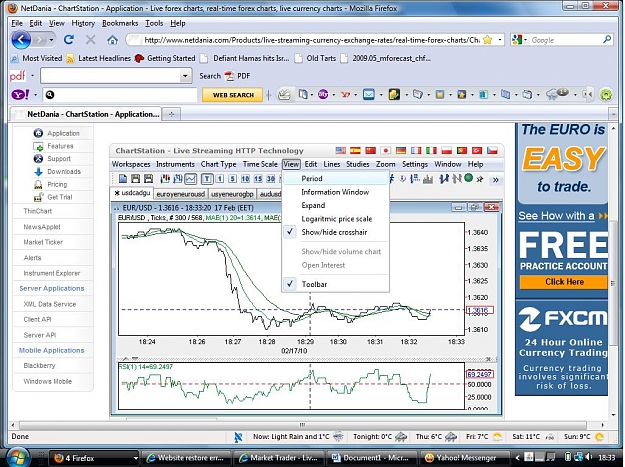Choose the German flag language
The width and height of the screenshot is (625, 467).
401,151
